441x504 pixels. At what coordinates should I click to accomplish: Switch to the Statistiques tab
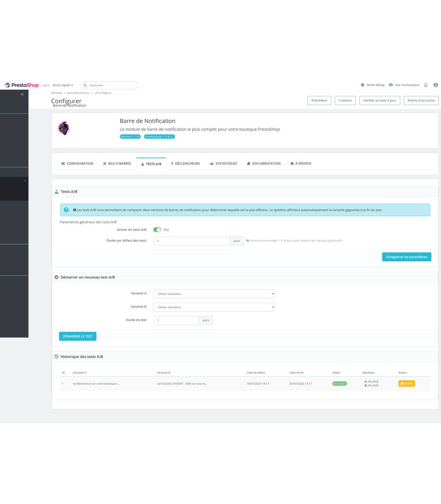[223, 164]
